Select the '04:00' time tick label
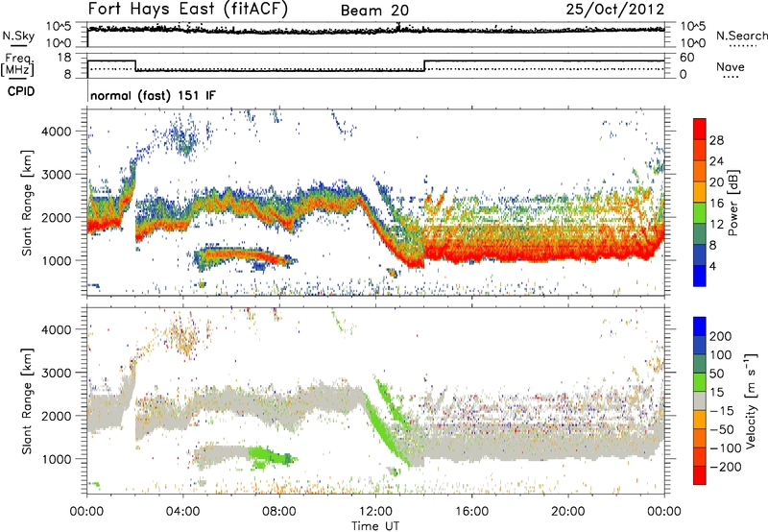768x532 pixels. pyautogui.click(x=183, y=512)
